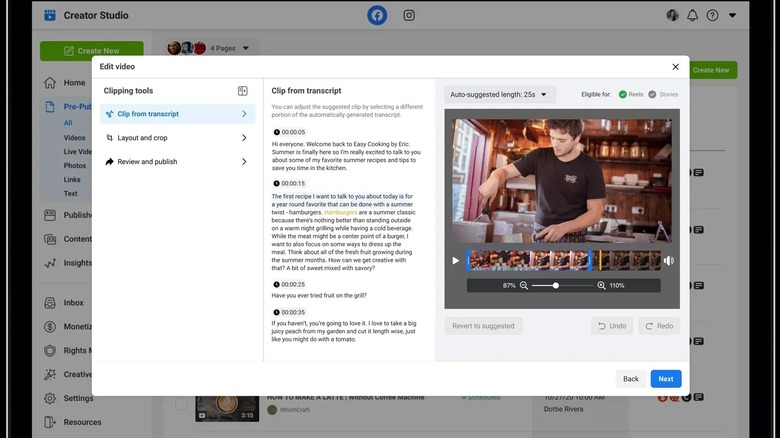Click the zoom out magnifier icon
The width and height of the screenshot is (780, 438).
pos(523,286)
